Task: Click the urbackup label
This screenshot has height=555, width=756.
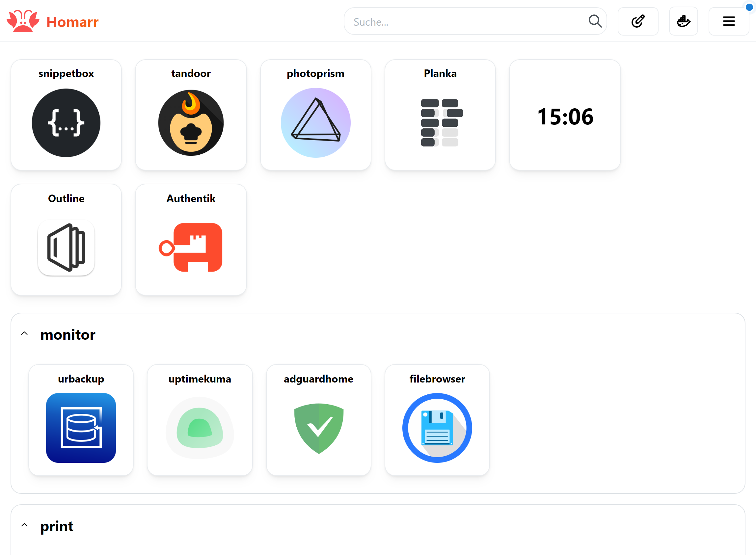Action: click(81, 379)
